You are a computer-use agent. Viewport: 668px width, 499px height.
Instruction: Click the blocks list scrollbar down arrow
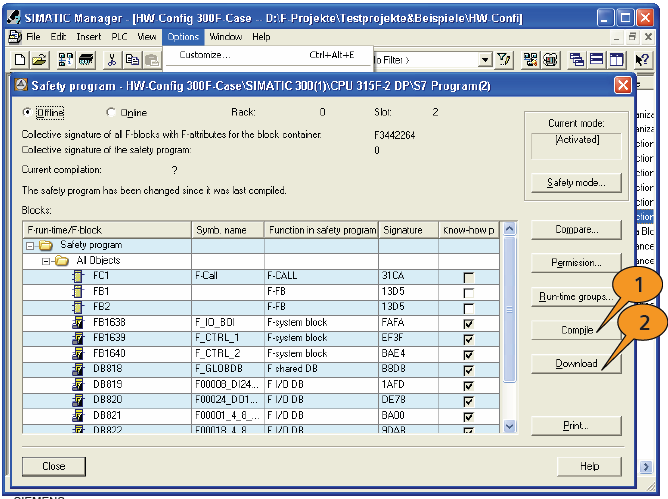(x=509, y=426)
